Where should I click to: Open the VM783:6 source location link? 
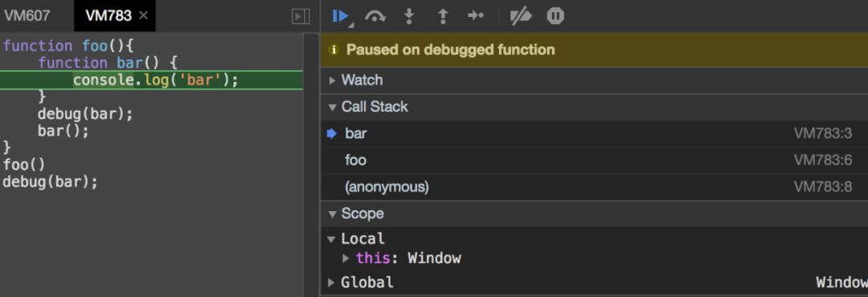click(x=823, y=161)
